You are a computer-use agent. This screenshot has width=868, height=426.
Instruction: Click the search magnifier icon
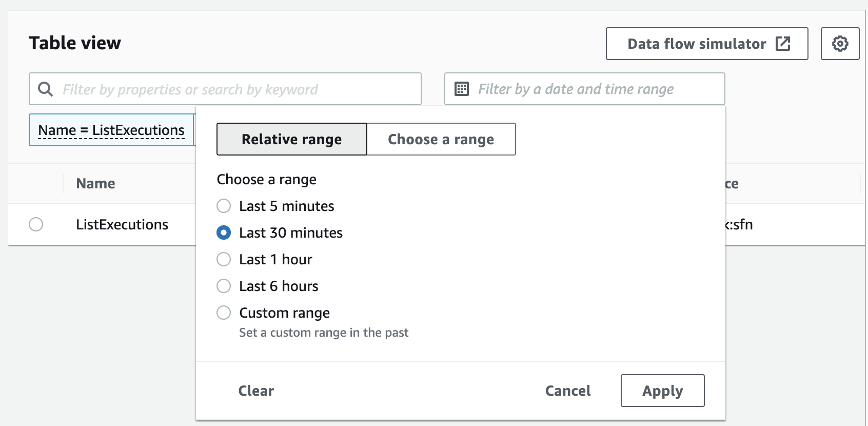46,89
